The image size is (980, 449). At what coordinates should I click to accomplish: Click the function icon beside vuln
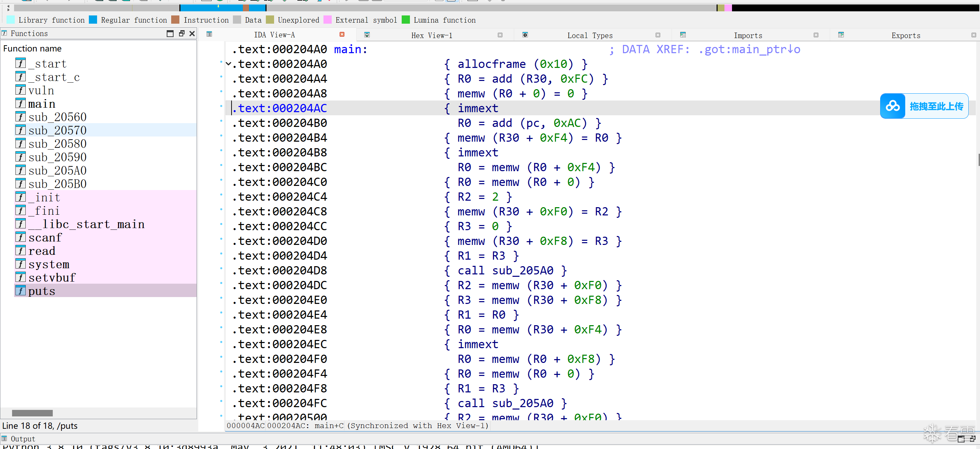[x=21, y=90]
